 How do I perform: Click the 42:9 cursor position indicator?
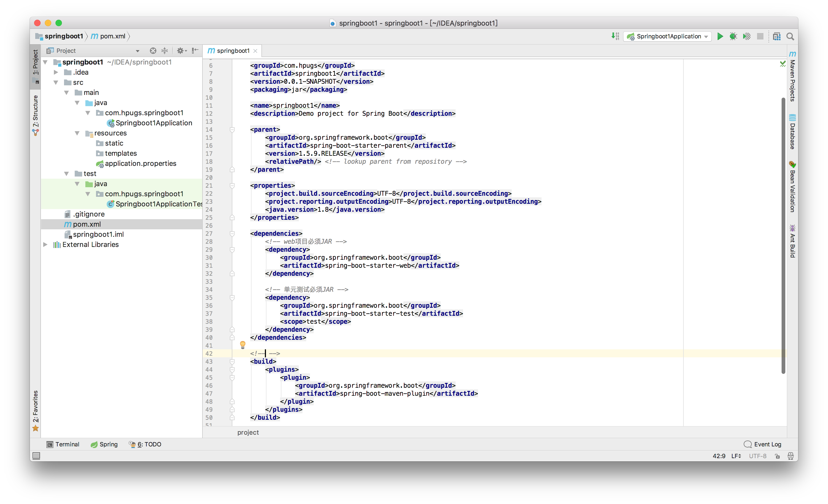[x=719, y=456]
